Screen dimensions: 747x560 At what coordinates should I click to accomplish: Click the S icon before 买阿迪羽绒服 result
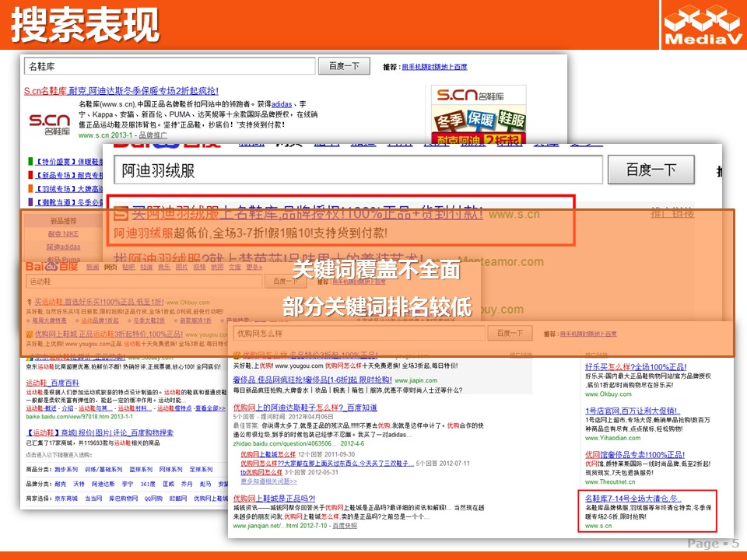tap(121, 213)
